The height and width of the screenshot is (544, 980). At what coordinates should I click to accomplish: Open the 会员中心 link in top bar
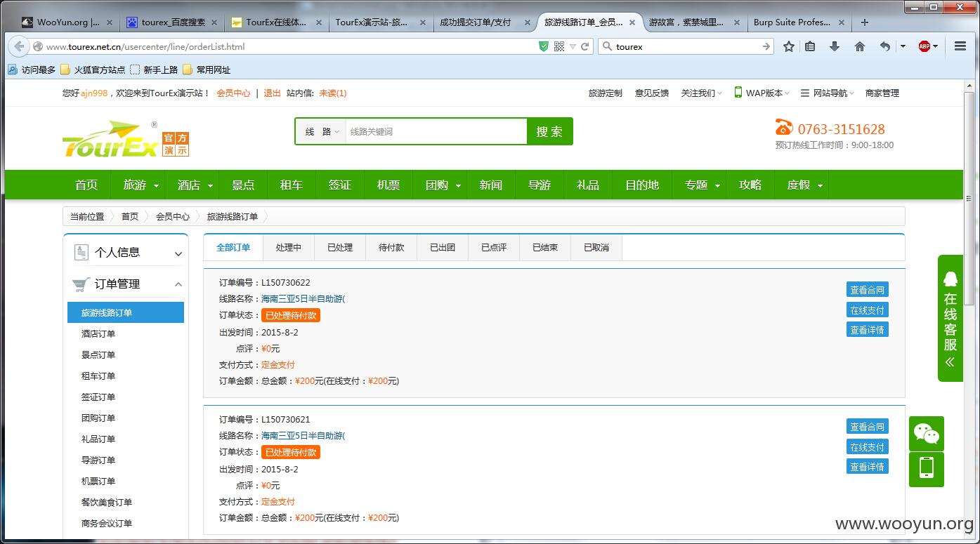pyautogui.click(x=233, y=93)
